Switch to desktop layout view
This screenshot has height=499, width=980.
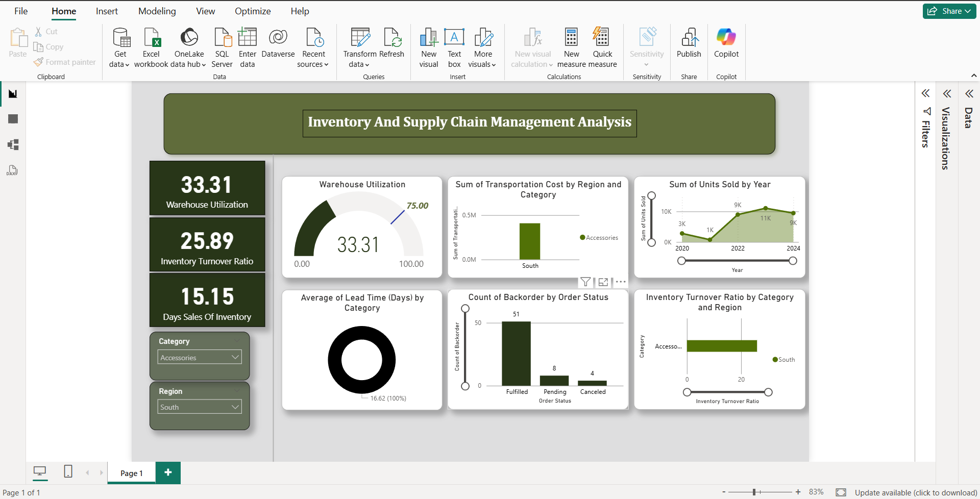[x=40, y=472]
